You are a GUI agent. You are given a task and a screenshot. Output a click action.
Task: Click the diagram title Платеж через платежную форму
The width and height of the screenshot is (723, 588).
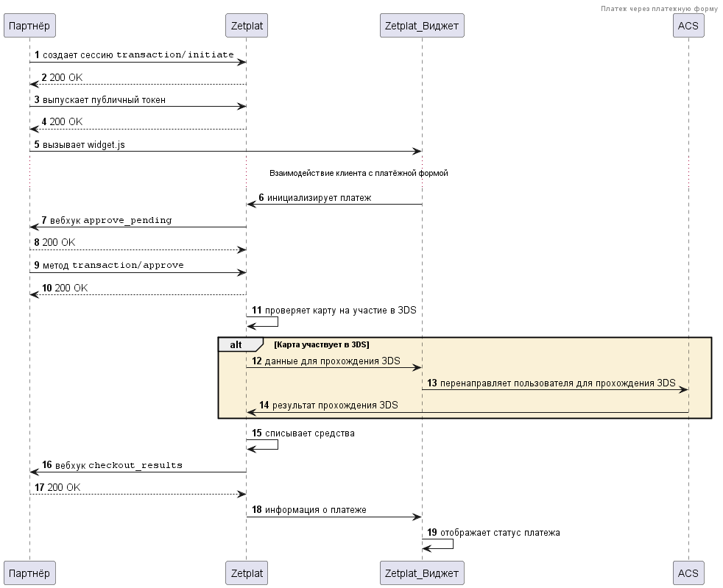(658, 9)
